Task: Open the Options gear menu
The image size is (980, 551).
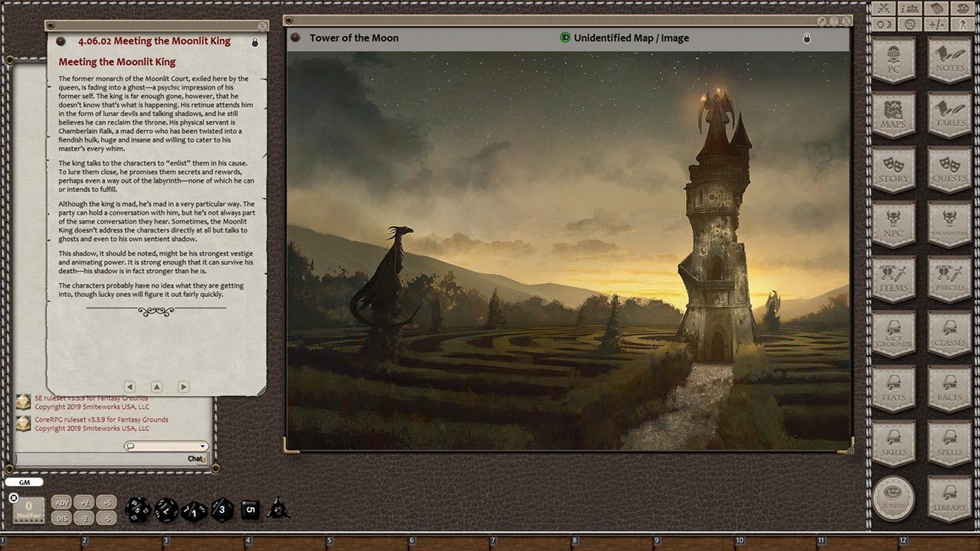Action: [x=909, y=23]
